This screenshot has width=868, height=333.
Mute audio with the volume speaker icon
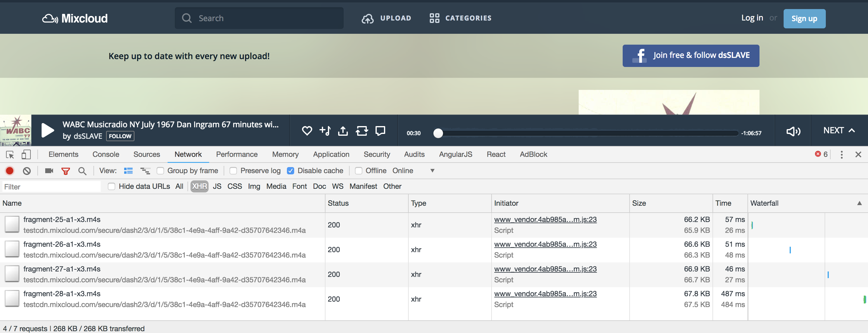793,131
